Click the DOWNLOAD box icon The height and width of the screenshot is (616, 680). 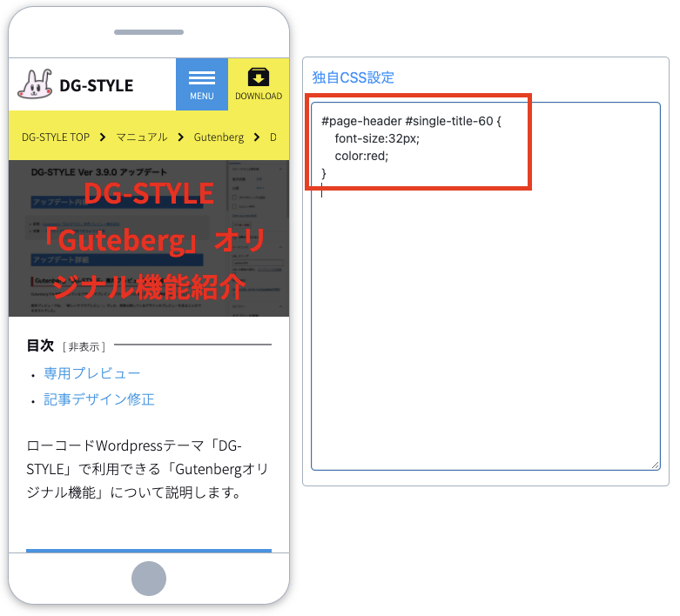pyautogui.click(x=259, y=77)
